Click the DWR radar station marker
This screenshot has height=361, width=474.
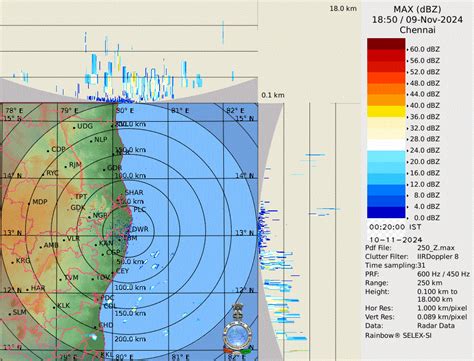[127, 230]
